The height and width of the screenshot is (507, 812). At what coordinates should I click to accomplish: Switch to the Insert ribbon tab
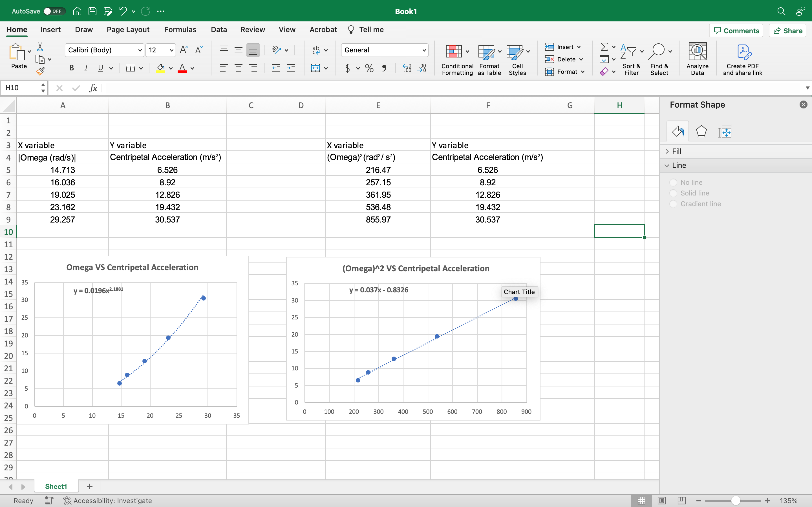tap(51, 30)
